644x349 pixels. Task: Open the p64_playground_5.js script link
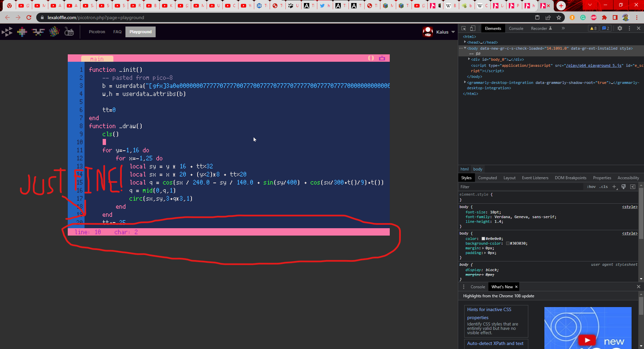point(594,65)
